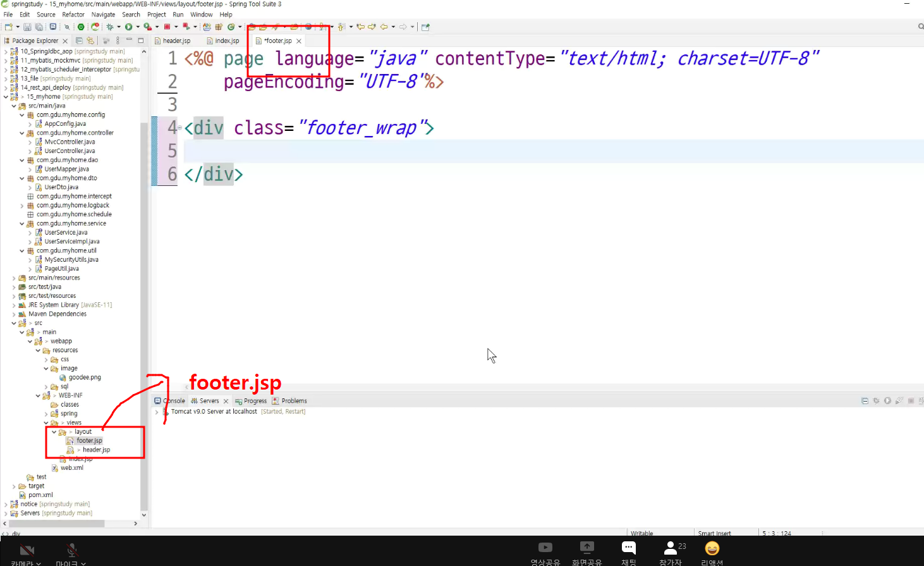Viewport: 924px width, 566px height.
Task: Click the green Run toolbar icon
Action: 128,27
